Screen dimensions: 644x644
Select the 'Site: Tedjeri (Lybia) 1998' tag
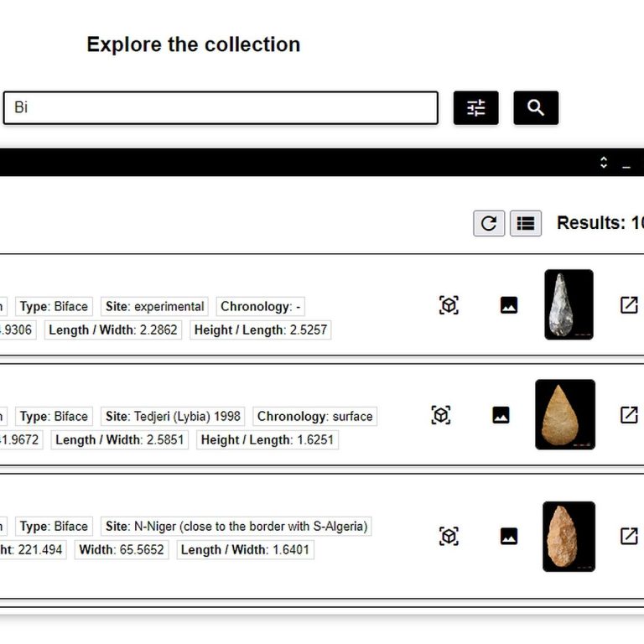173,416
